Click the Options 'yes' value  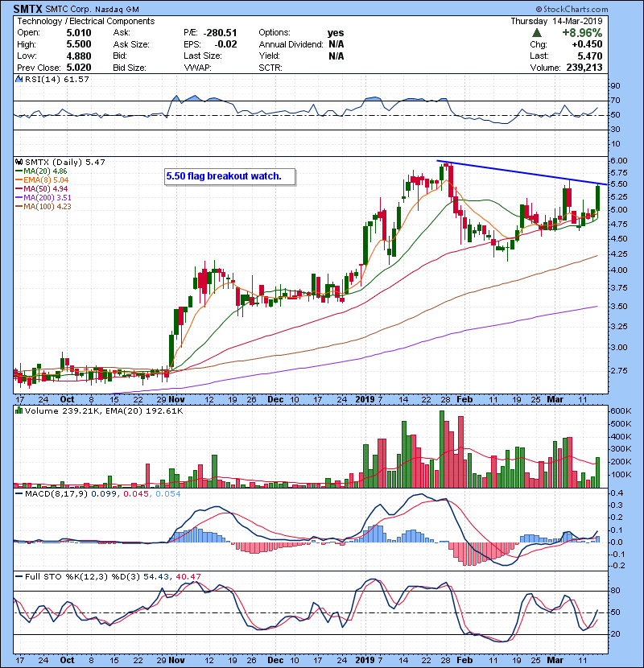coord(336,33)
